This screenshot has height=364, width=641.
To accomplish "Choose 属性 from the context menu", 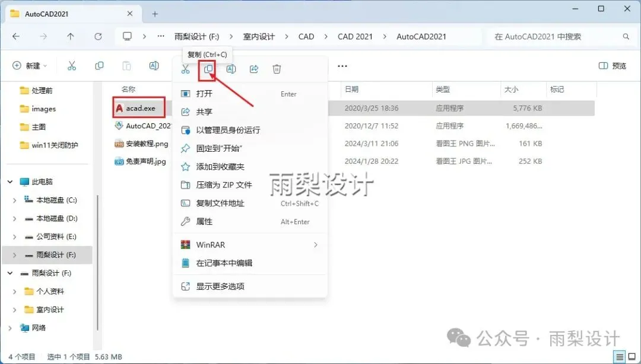I will 250,221.
